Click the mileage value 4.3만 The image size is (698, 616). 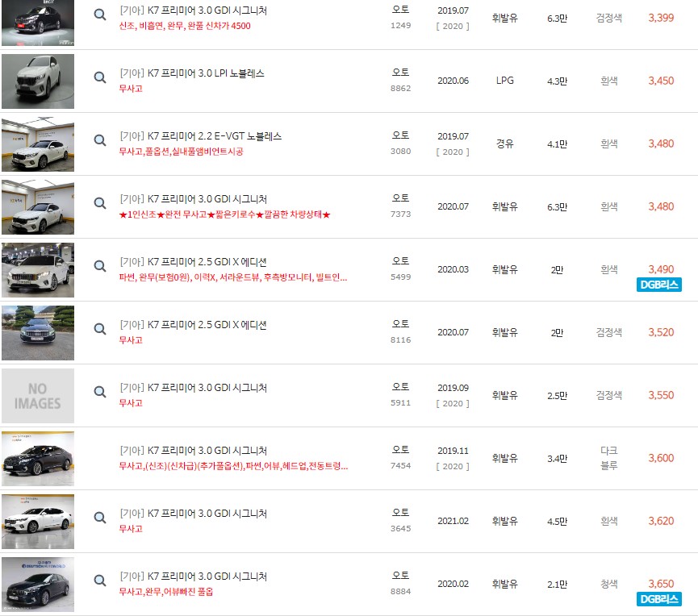click(557, 81)
